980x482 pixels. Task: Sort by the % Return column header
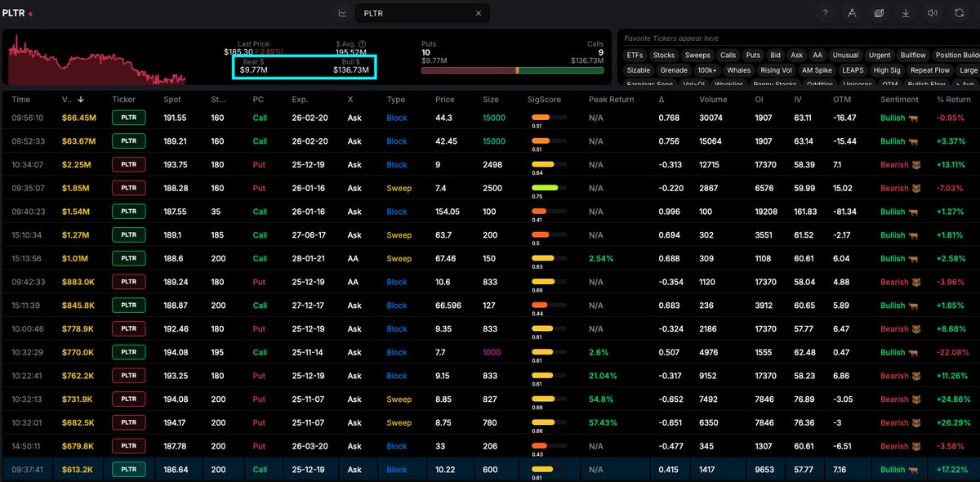coord(955,99)
